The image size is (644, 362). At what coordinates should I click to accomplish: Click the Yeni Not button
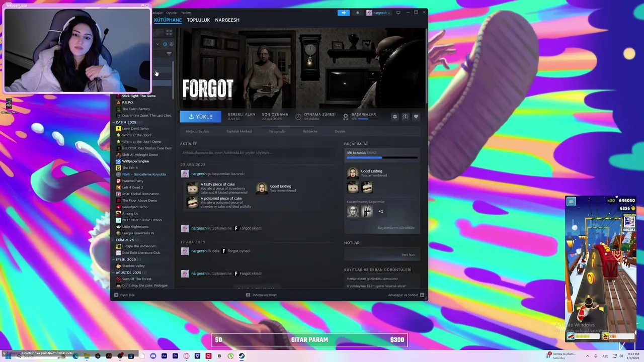tap(408, 255)
